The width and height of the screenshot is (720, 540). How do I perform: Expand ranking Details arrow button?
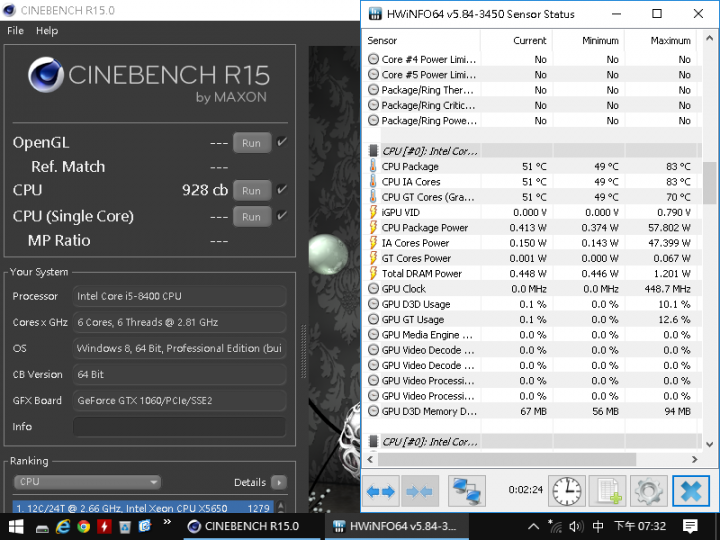coord(278,482)
